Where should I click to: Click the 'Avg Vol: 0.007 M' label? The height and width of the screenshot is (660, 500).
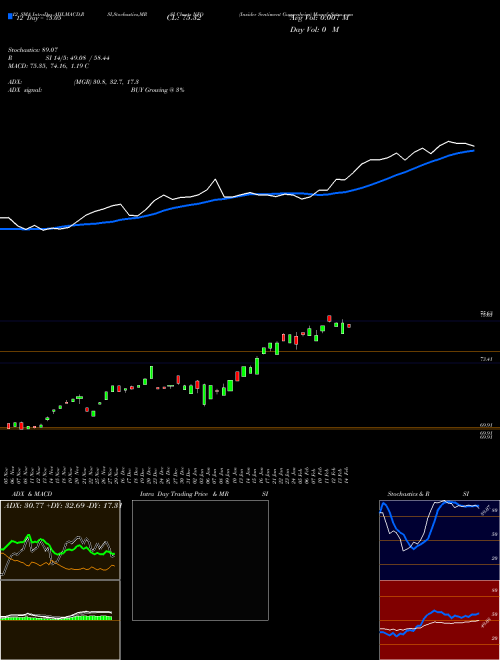(x=320, y=19)
